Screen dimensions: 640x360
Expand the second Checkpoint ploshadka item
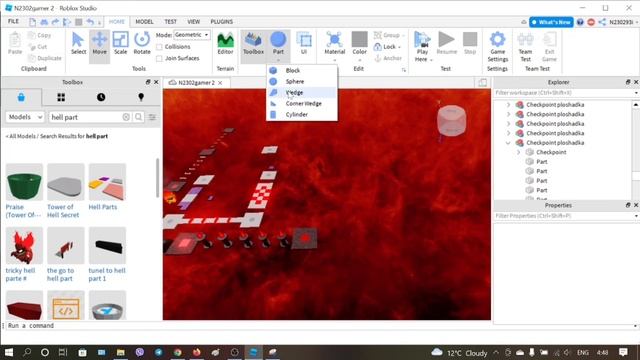508,114
